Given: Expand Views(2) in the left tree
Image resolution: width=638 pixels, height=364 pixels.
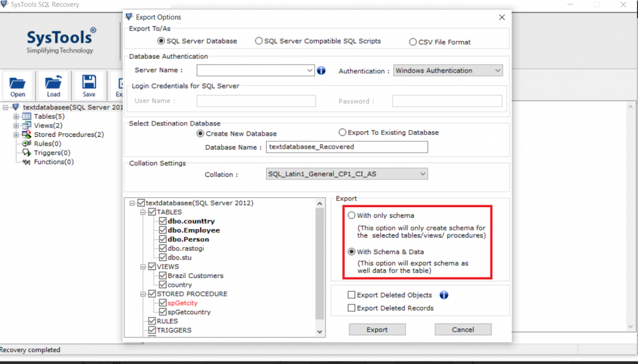Looking at the screenshot, I should (16, 126).
